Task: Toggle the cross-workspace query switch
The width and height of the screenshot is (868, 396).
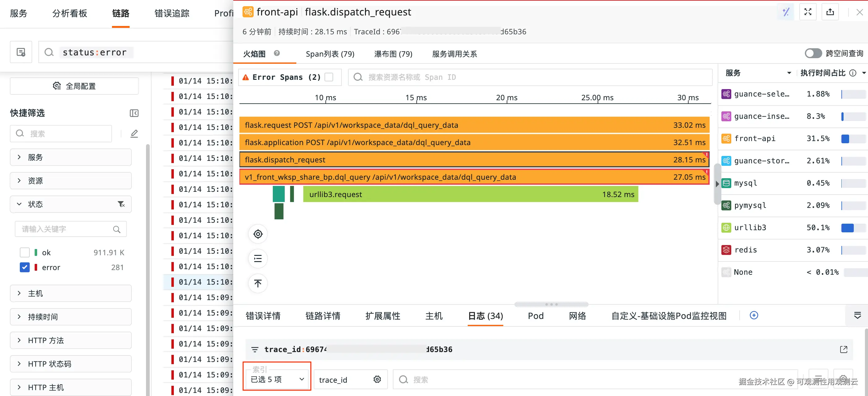Action: point(813,53)
